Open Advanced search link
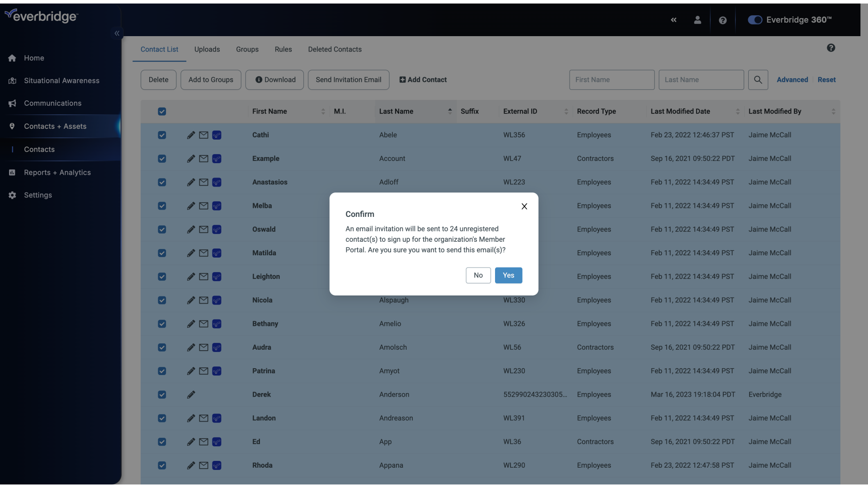 click(792, 80)
